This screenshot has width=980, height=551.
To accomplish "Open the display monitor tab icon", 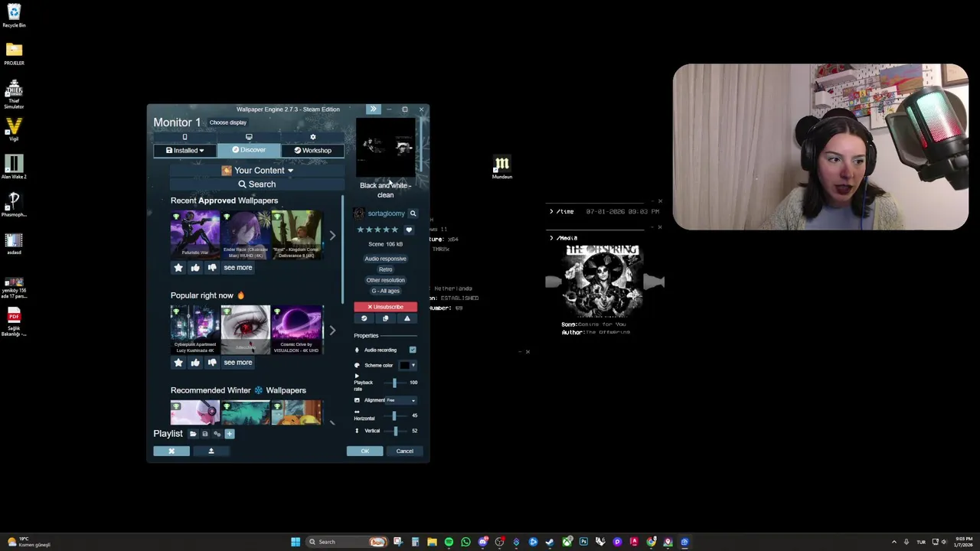I will coord(249,137).
